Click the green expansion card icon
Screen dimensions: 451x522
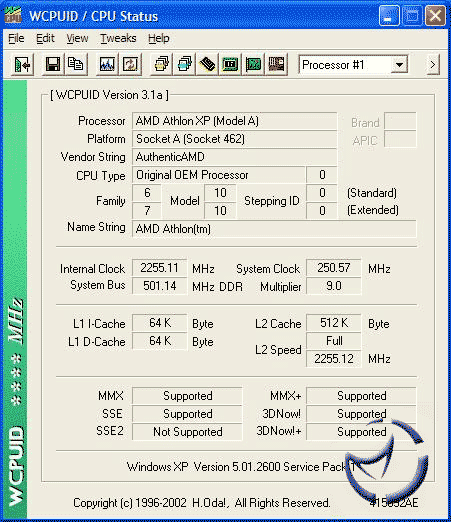[x=253, y=64]
